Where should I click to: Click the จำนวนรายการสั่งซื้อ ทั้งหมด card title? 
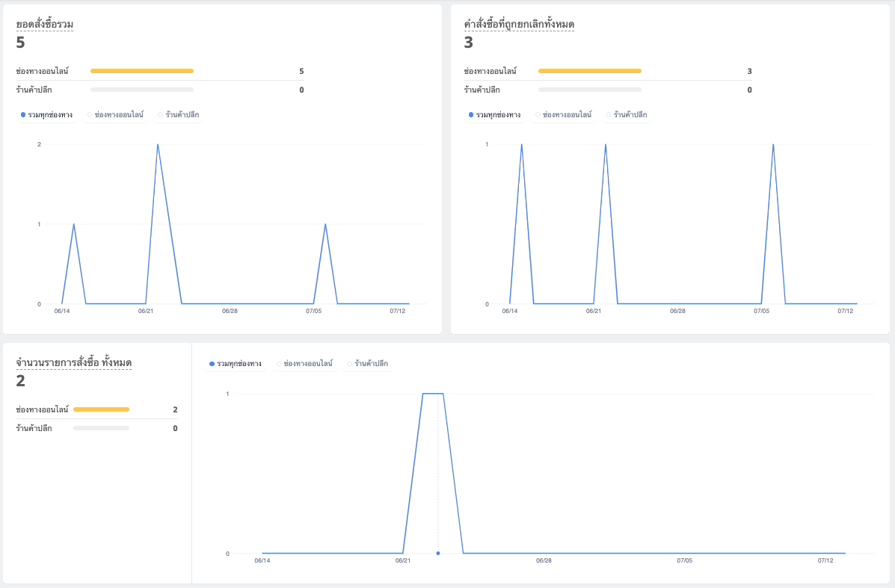(73, 362)
